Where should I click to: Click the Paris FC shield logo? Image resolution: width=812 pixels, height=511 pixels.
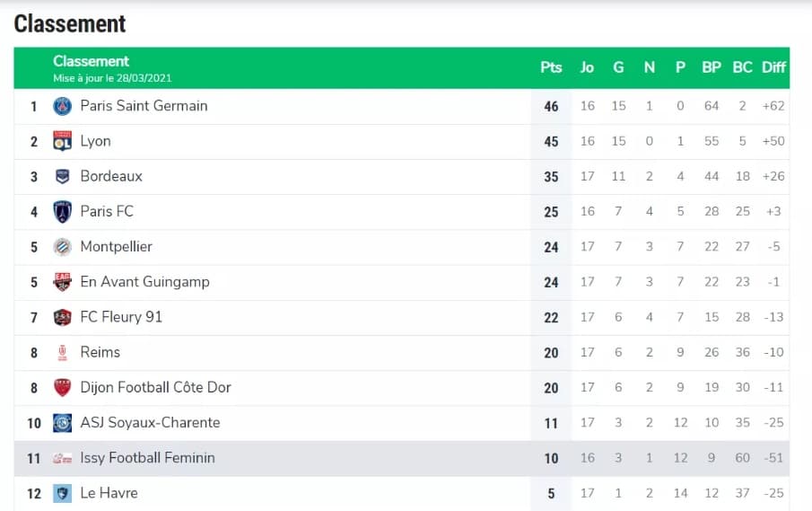point(62,211)
